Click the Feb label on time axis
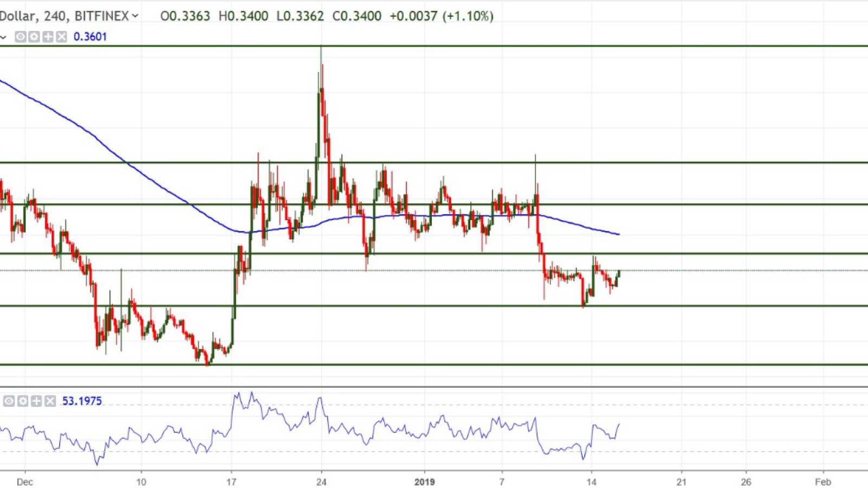The height and width of the screenshot is (488, 868). [823, 482]
